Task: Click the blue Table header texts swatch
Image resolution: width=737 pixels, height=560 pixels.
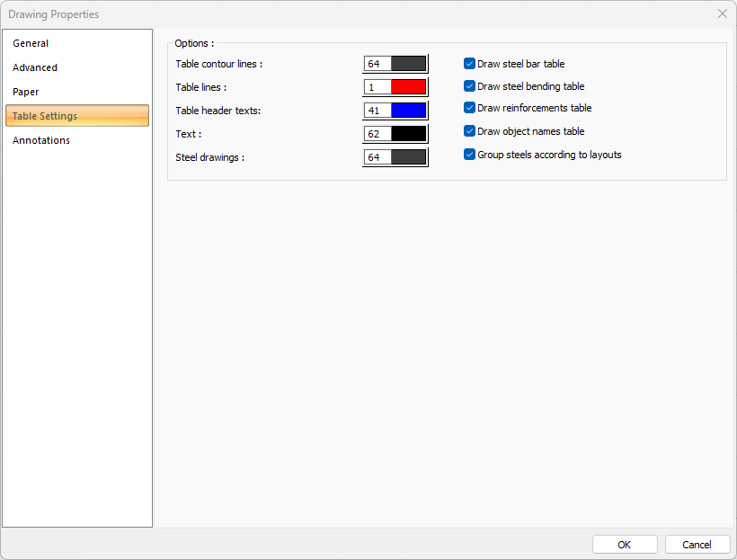Action: pos(408,111)
